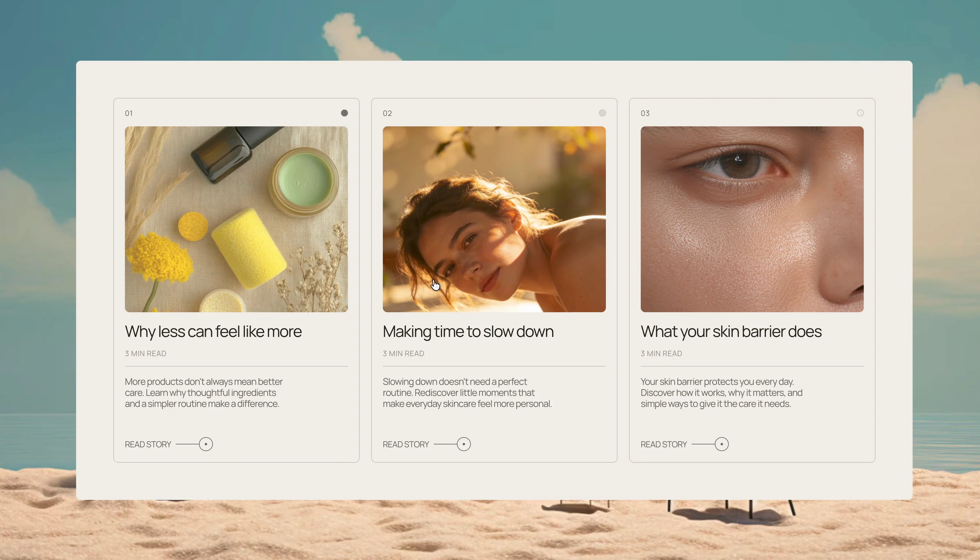Click the circle arrow icon on card 02
Screen dimensions: 980x560
coord(464,444)
